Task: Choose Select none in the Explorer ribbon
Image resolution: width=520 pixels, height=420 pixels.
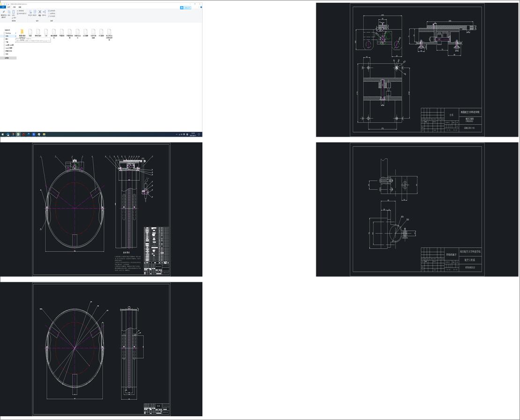Action: click(x=52, y=13)
